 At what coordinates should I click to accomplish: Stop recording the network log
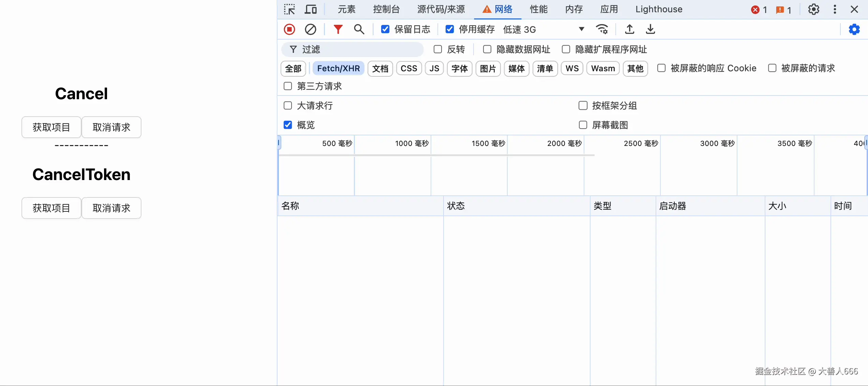point(289,29)
